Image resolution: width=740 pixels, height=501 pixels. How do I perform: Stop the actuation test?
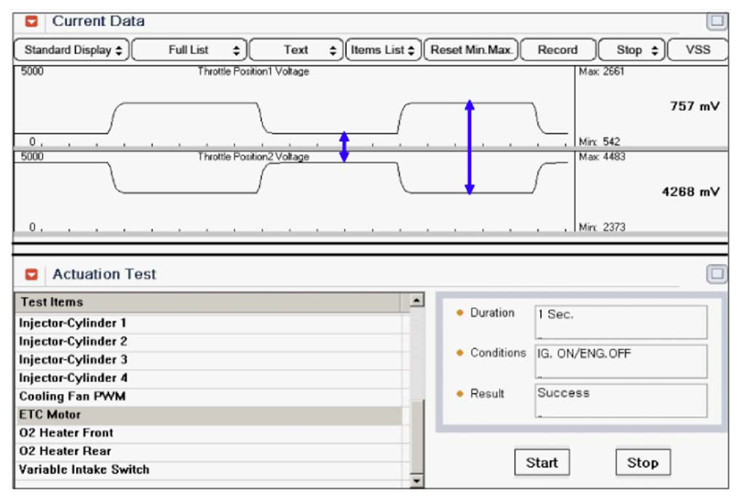pos(642,462)
